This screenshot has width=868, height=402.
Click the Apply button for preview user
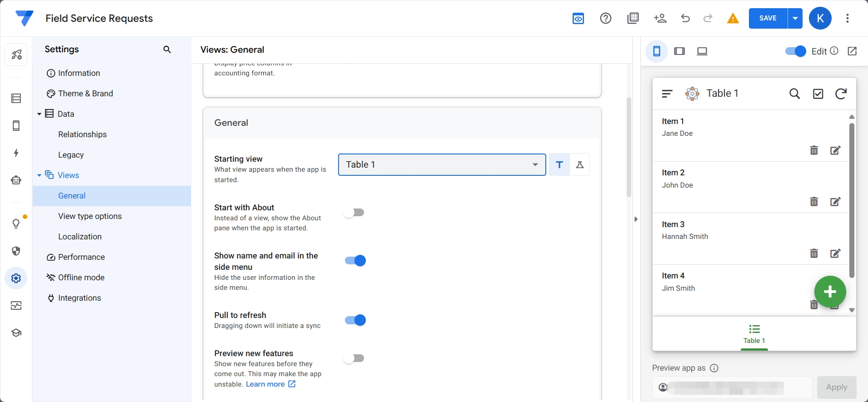pos(837,387)
